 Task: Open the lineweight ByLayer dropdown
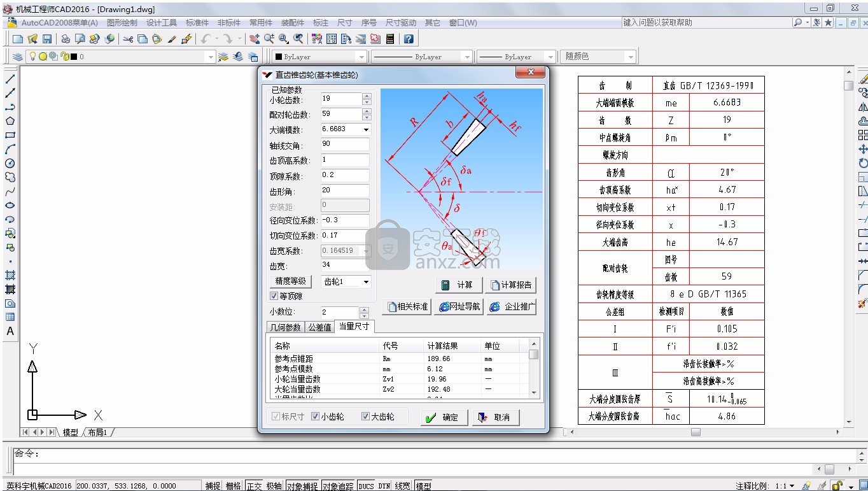(x=550, y=57)
